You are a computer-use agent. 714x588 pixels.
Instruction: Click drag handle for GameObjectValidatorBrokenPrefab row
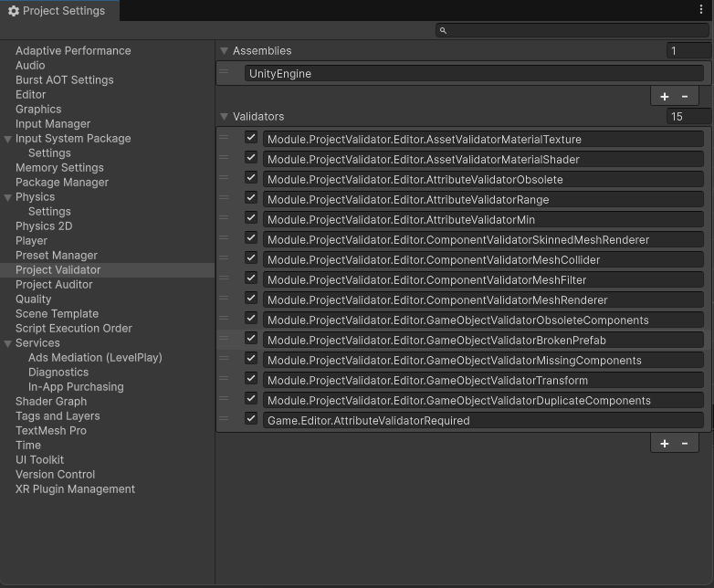224,338
